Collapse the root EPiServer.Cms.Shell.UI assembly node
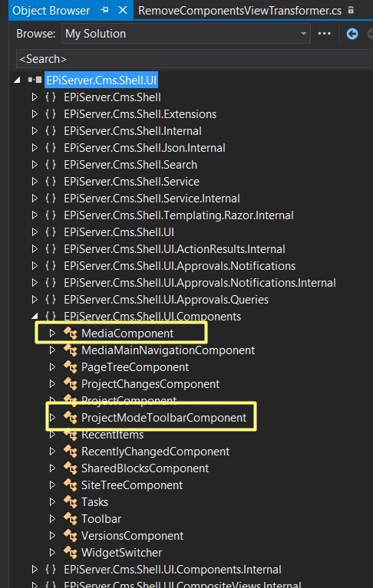373x588 pixels. (17, 80)
